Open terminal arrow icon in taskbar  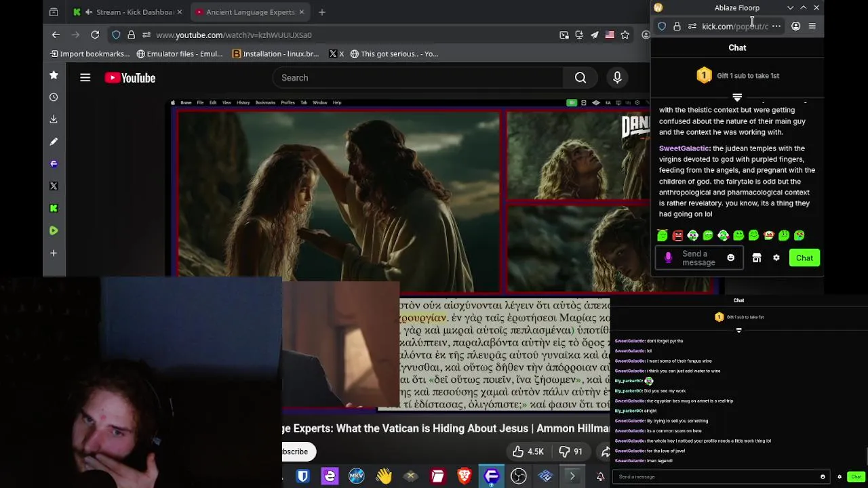572,476
